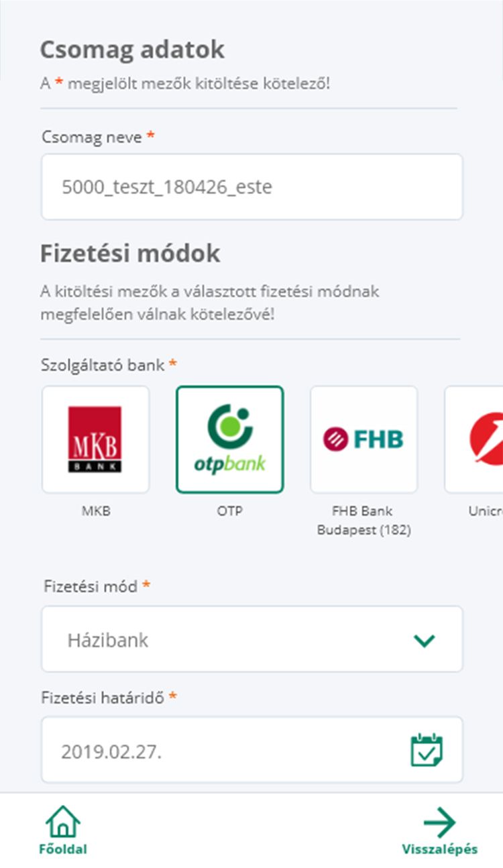Tap the Főoldal house icon
This screenshot has width=503, height=868.
63,821
